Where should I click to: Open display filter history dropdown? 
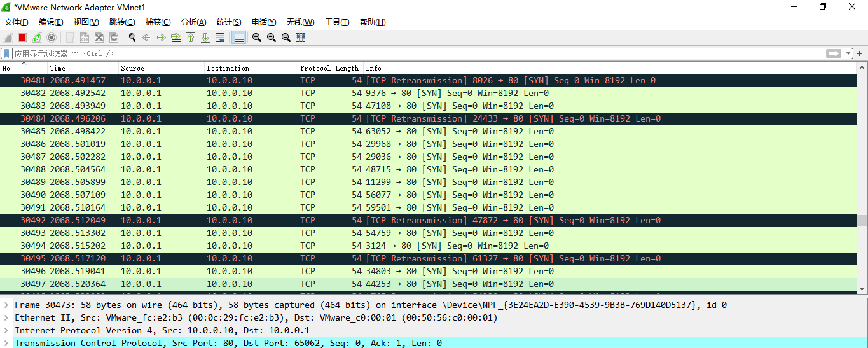pos(848,53)
